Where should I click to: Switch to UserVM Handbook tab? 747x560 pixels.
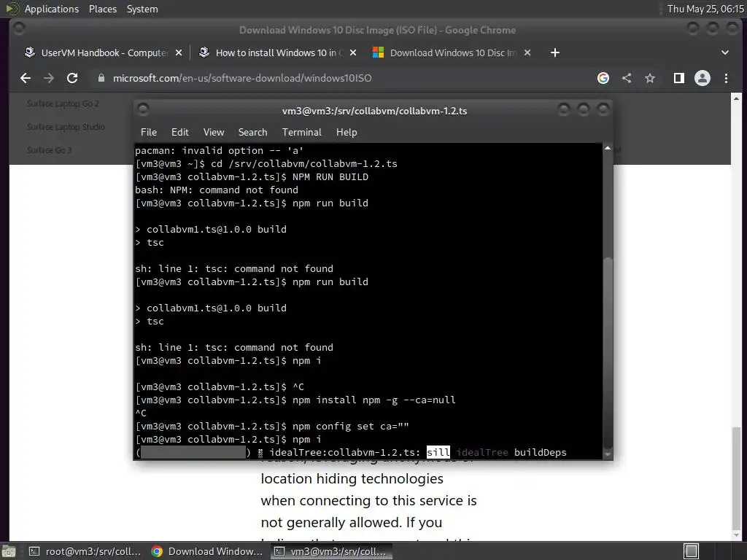[103, 52]
